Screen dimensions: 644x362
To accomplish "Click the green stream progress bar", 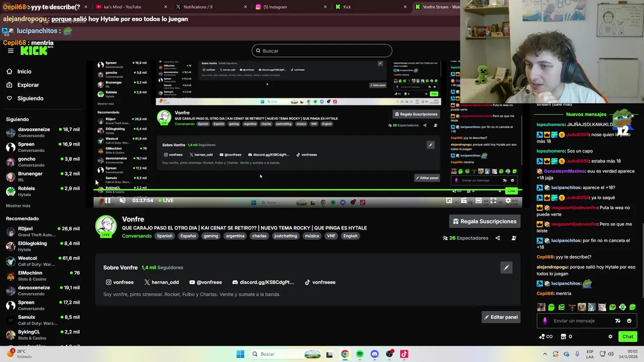I will tap(307, 190).
